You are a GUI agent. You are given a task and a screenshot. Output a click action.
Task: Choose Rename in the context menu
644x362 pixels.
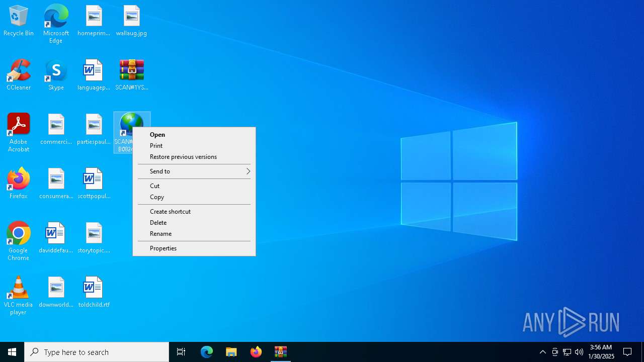click(194, 234)
